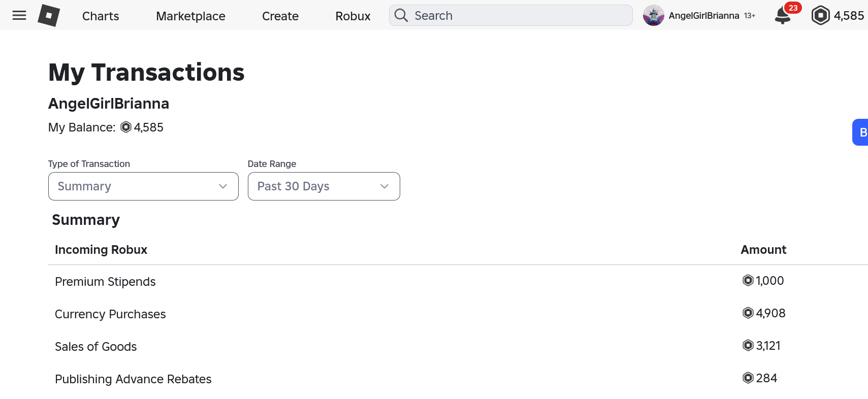868x399 pixels.
Task: Click the Incoming Robux column header
Action: (101, 250)
